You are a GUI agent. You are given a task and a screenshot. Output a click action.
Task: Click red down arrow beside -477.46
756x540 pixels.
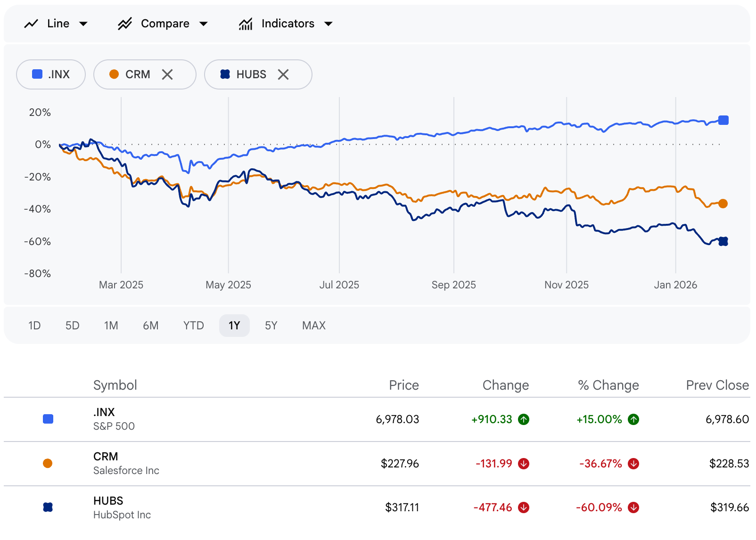524,507
